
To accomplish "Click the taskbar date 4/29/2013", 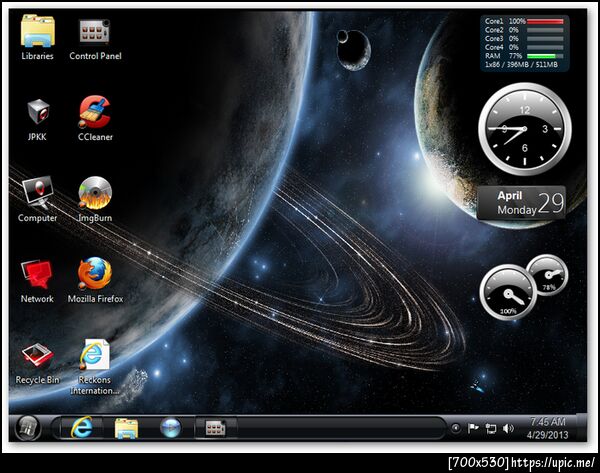I will click(548, 435).
